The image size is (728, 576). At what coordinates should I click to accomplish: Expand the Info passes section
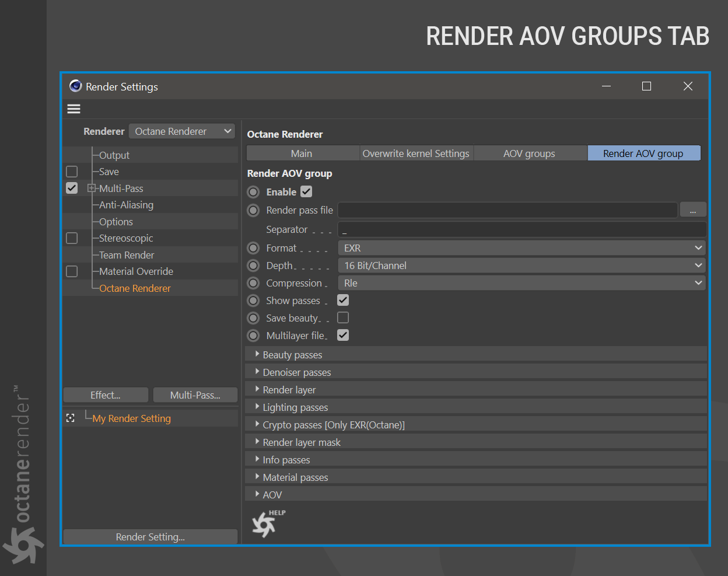pyautogui.click(x=476, y=459)
